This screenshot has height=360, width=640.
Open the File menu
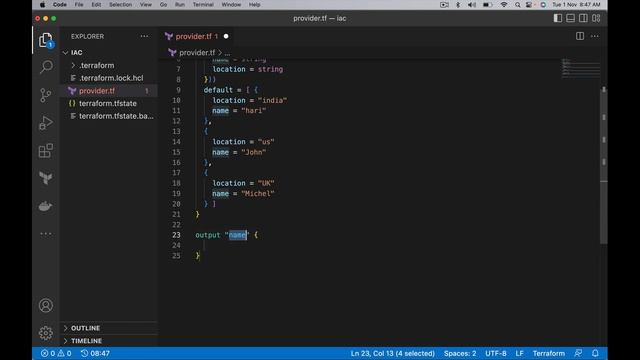(79, 4)
